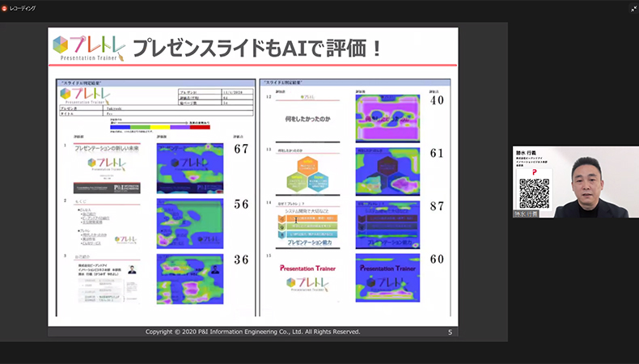Click the purple swatch in the color legend
The image size is (639, 364).
180,127
